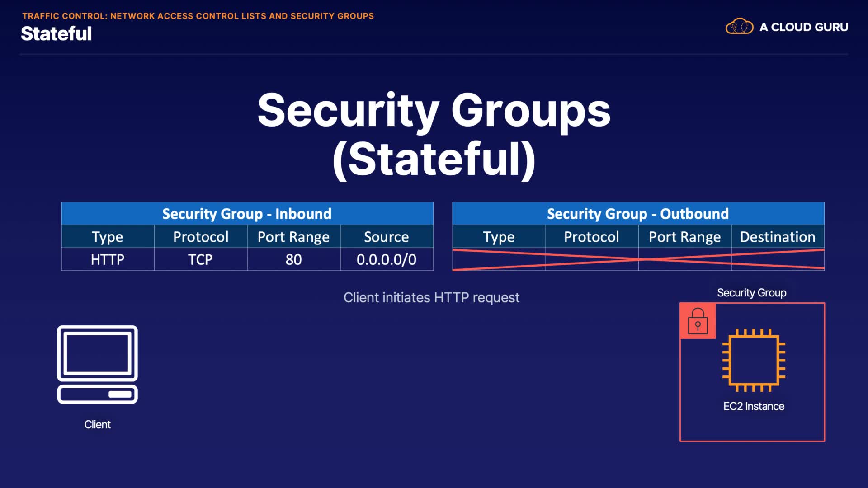Click the red padlock security group icon
The image size is (868, 488).
(x=698, y=321)
